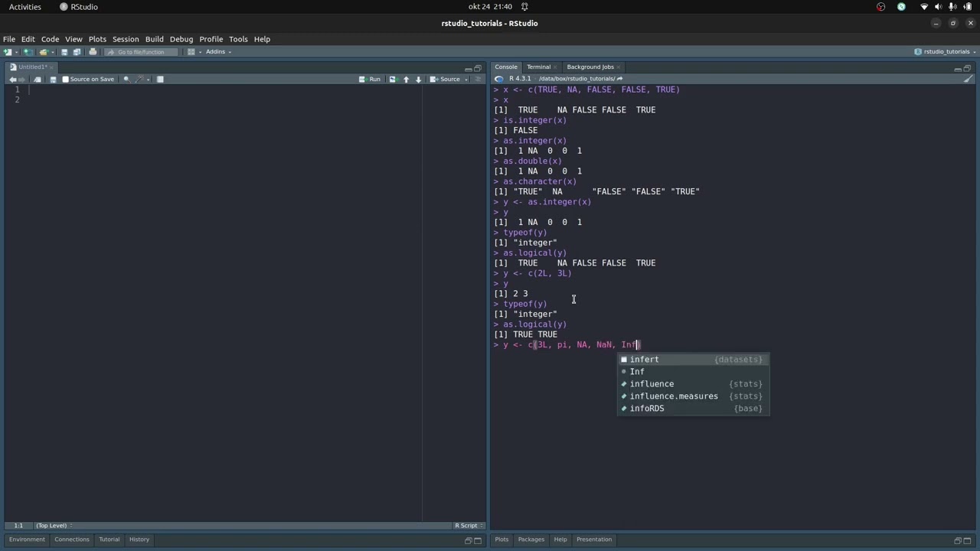Open the Source button dropdown arrow
Viewport: 980px width, 551px height.
tap(466, 80)
